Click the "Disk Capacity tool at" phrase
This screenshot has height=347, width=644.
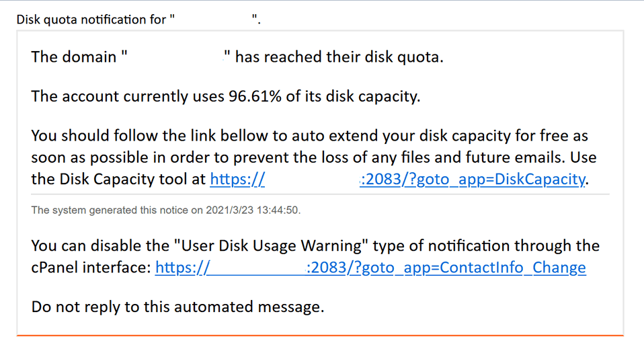(x=132, y=180)
